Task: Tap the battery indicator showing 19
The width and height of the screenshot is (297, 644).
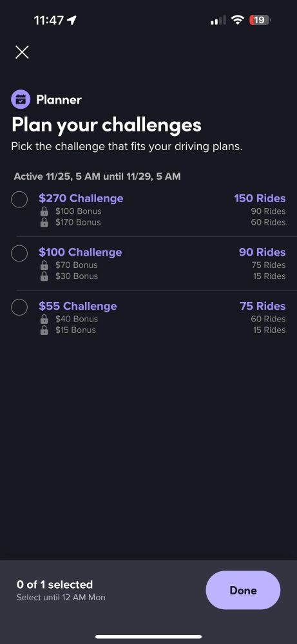Action: pyautogui.click(x=260, y=20)
